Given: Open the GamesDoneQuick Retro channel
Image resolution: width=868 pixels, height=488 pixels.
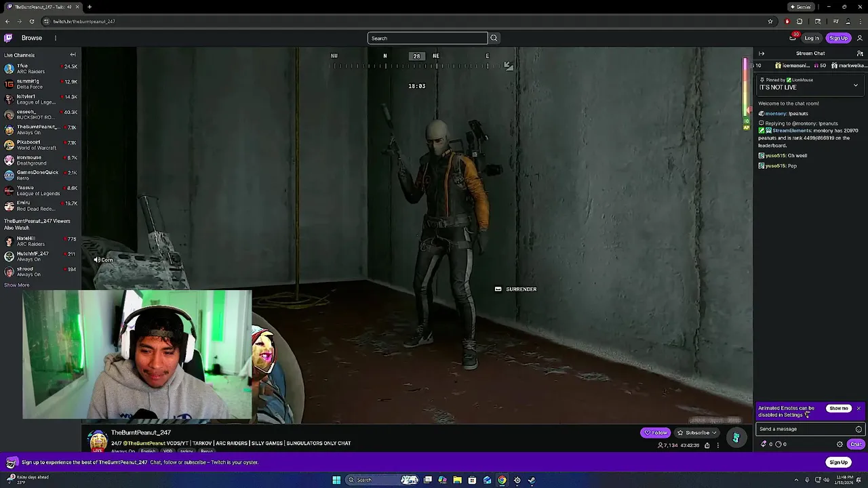Looking at the screenshot, I should (x=41, y=175).
